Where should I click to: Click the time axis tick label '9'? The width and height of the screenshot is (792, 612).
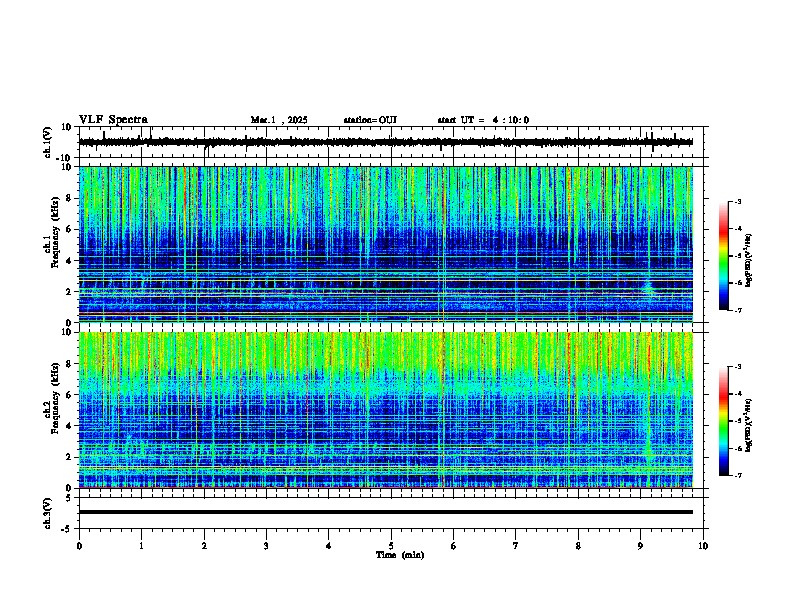(x=640, y=546)
